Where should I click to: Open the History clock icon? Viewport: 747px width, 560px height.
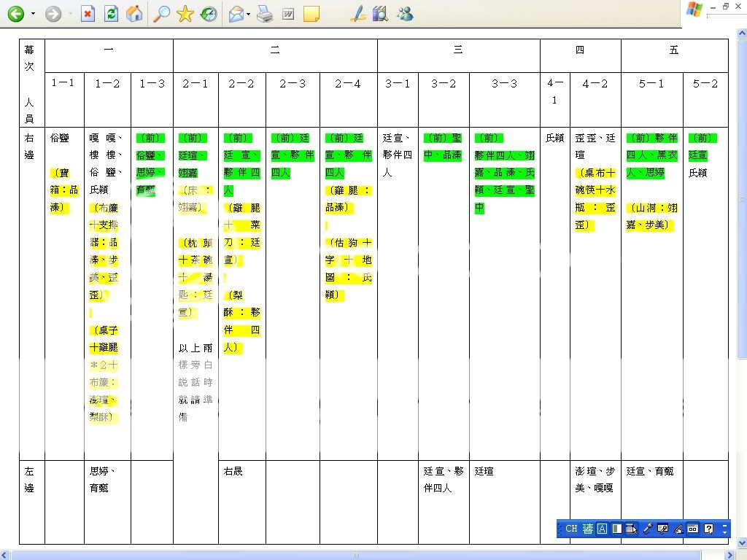coord(209,14)
